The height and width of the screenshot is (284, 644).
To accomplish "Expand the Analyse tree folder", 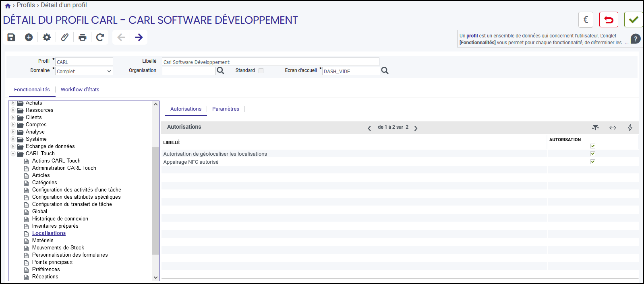I will 13,132.
